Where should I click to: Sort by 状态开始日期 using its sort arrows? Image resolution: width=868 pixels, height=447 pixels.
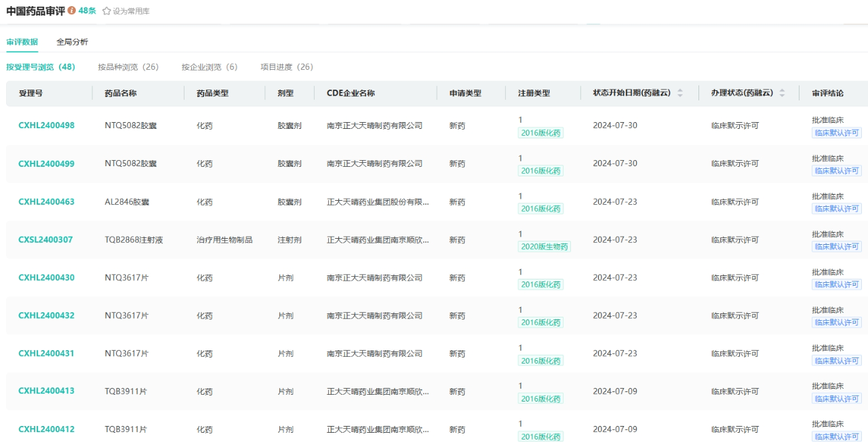pyautogui.click(x=680, y=93)
